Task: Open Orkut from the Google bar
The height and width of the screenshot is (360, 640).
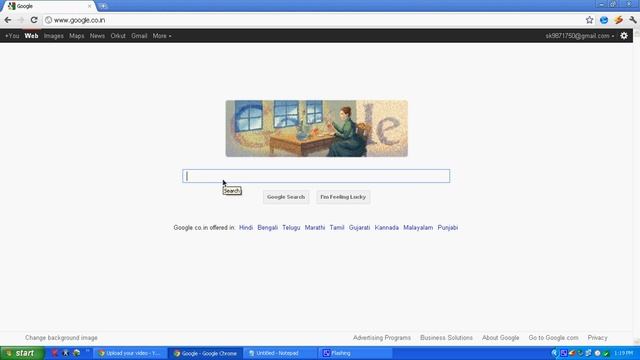Action: click(x=118, y=36)
